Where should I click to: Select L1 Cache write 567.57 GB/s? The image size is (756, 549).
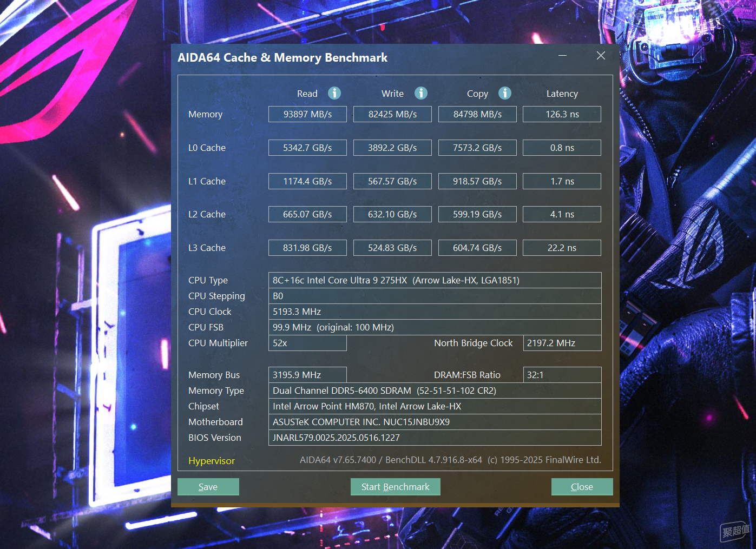tap(392, 181)
